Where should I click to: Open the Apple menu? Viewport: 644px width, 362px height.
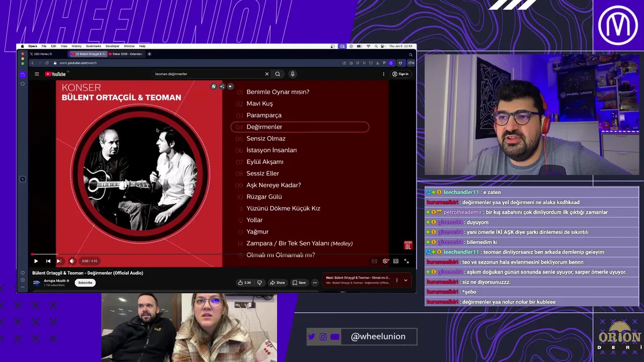tap(22, 46)
